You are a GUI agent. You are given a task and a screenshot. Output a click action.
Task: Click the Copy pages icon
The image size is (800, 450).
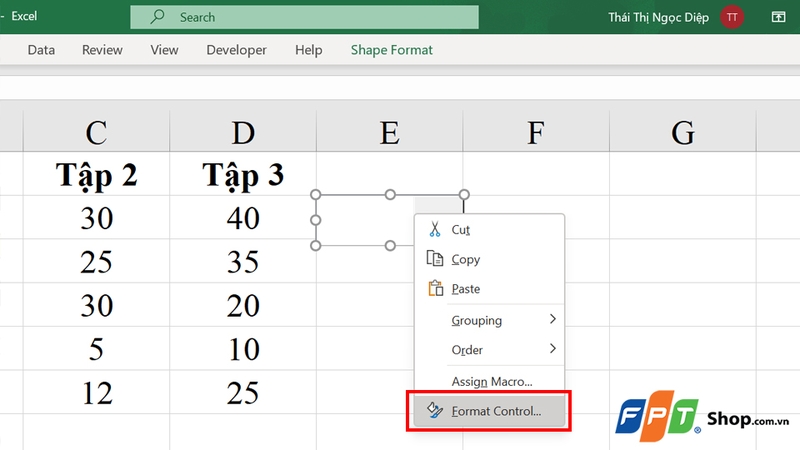click(435, 259)
